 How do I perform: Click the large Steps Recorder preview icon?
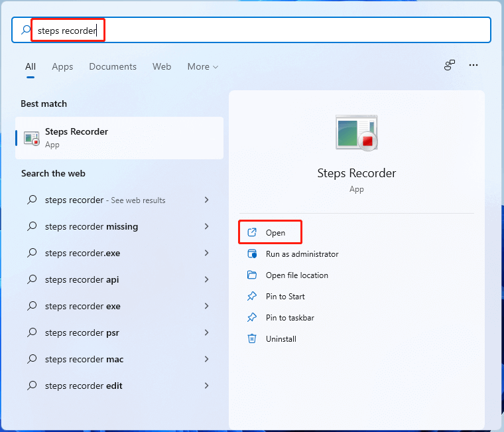(357, 133)
